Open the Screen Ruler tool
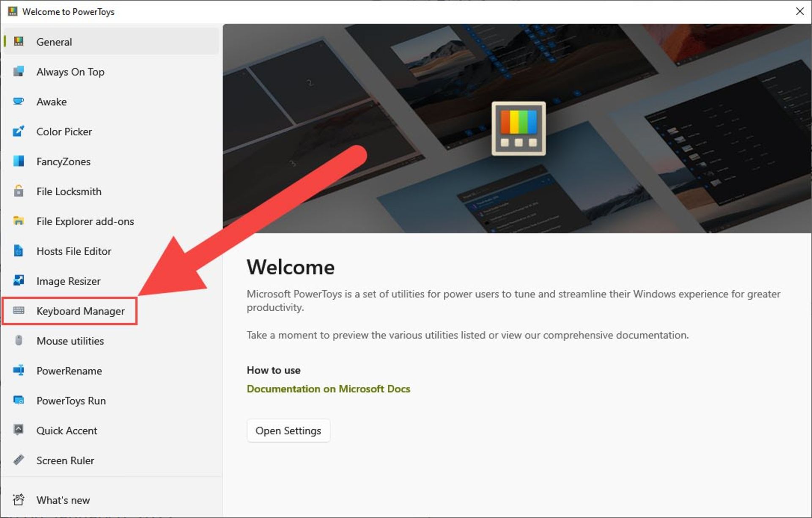 tap(65, 460)
